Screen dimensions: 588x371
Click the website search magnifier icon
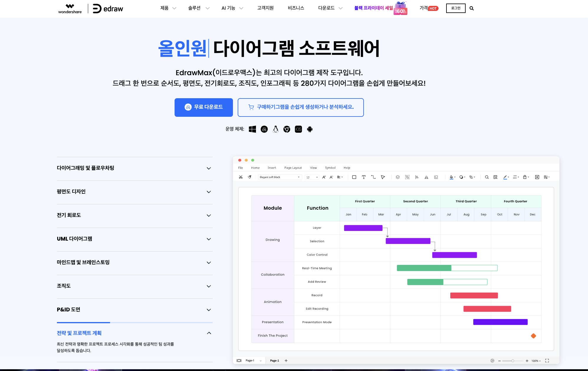point(472,8)
